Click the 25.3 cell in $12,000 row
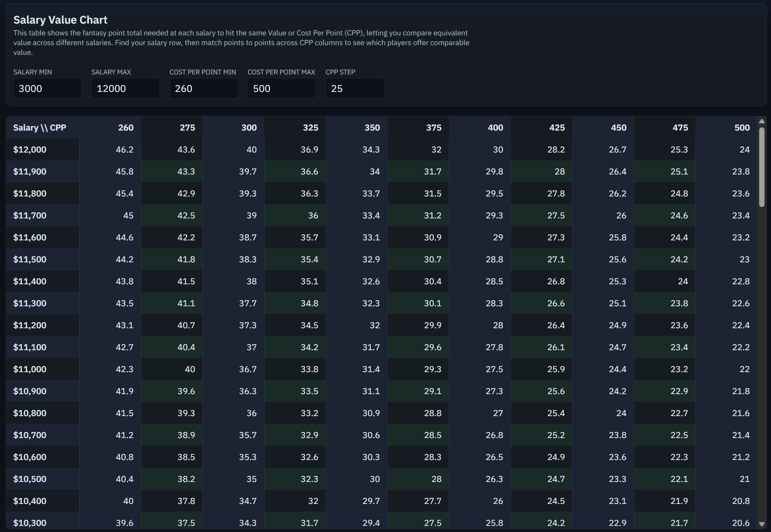This screenshot has width=771, height=532. point(665,149)
